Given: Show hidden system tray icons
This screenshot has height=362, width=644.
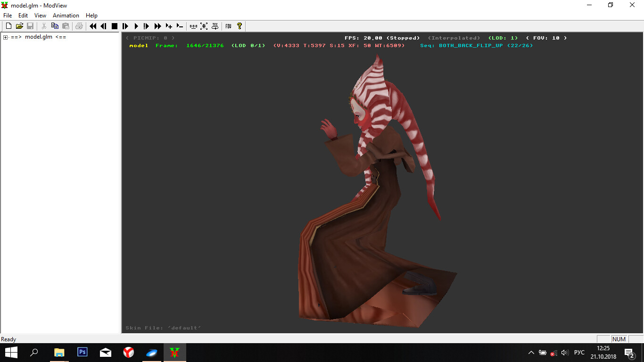Looking at the screenshot, I should 531,353.
